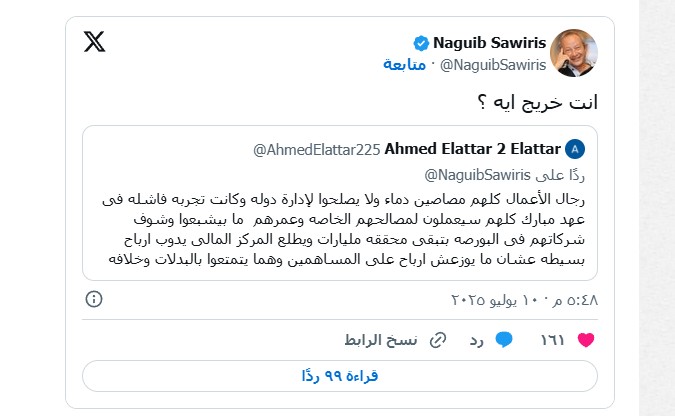This screenshot has height=416, width=675.
Task: Open the @NaguibSawiris handle link
Action: point(493,65)
